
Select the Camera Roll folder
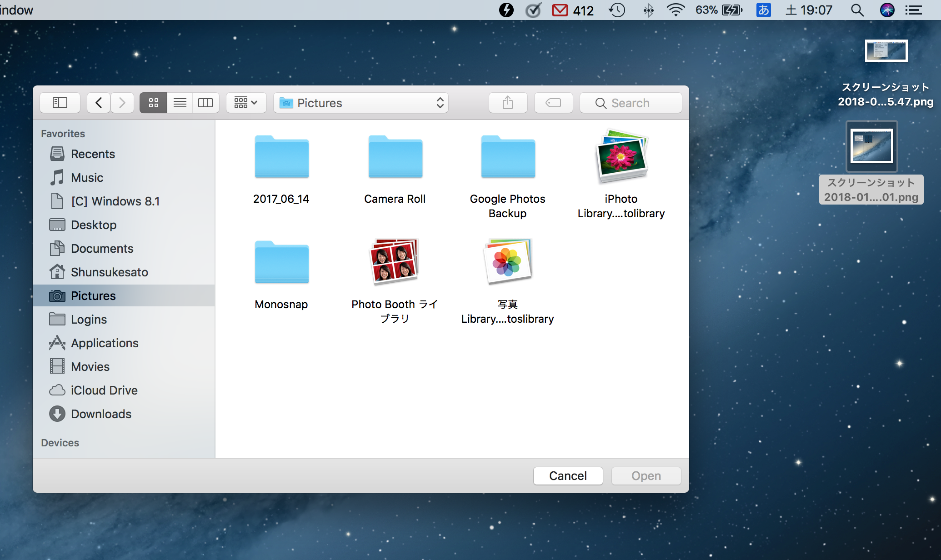[x=395, y=157]
